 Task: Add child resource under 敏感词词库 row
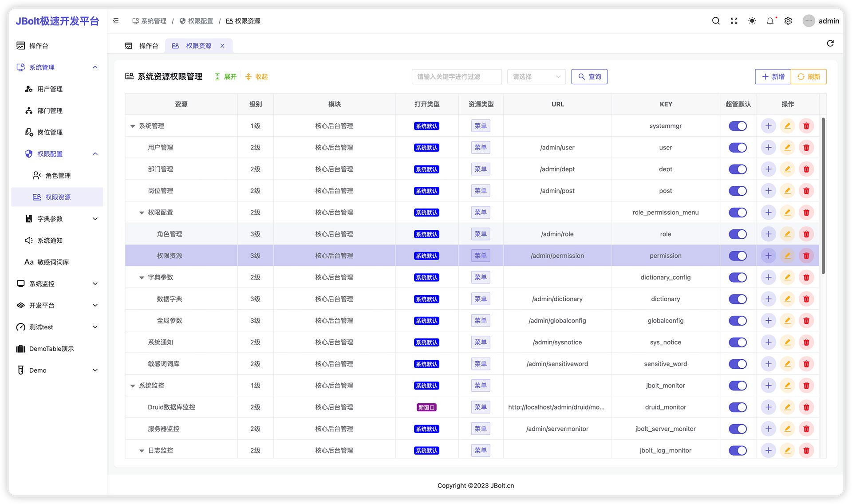tap(768, 364)
